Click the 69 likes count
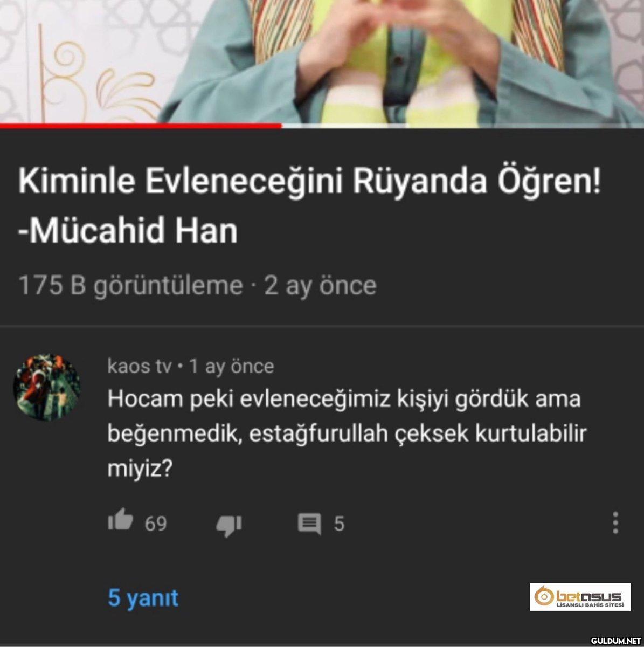Viewport: 644px width, 647px height. [x=156, y=524]
